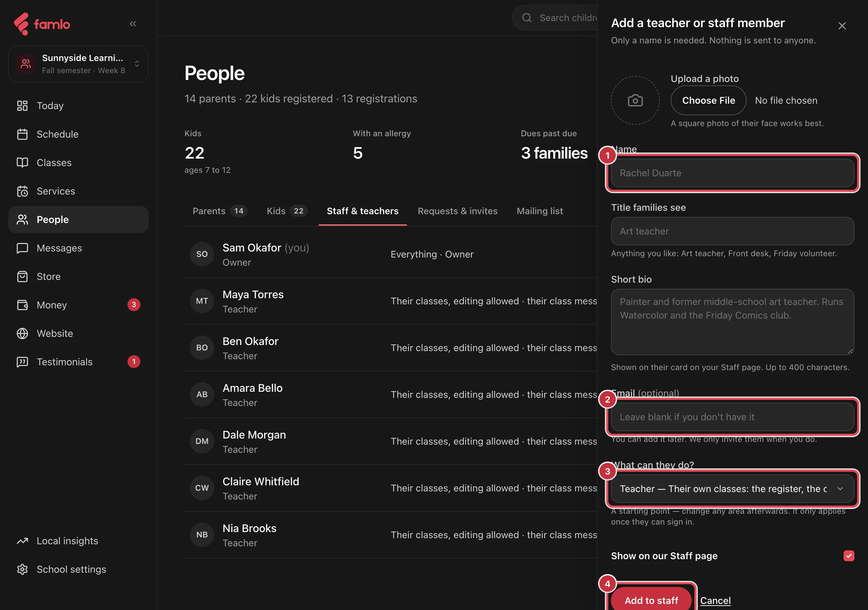Click the Choose File button
Image resolution: width=868 pixels, height=610 pixels.
708,101
